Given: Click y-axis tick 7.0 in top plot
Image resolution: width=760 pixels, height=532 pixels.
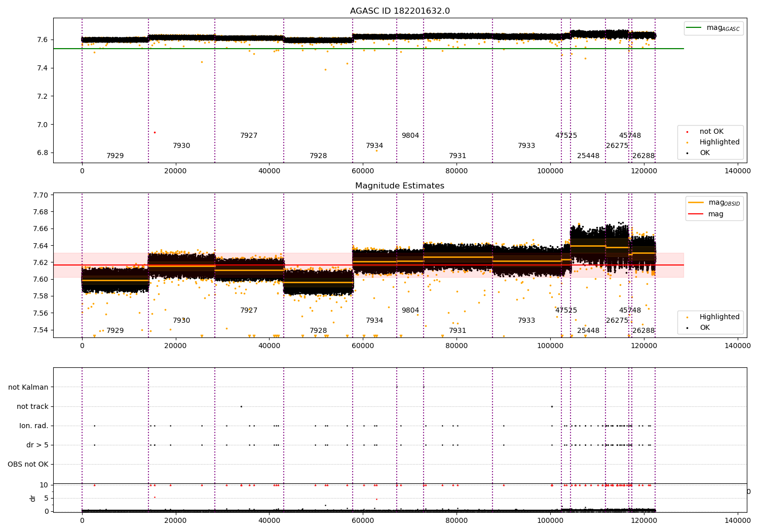Looking at the screenshot, I should (43, 125).
